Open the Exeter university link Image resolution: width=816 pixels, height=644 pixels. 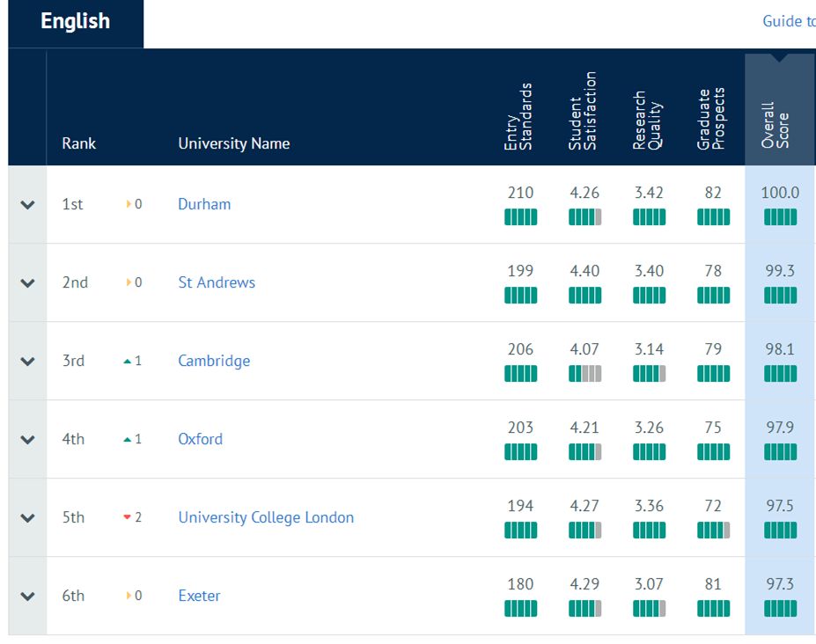click(199, 596)
